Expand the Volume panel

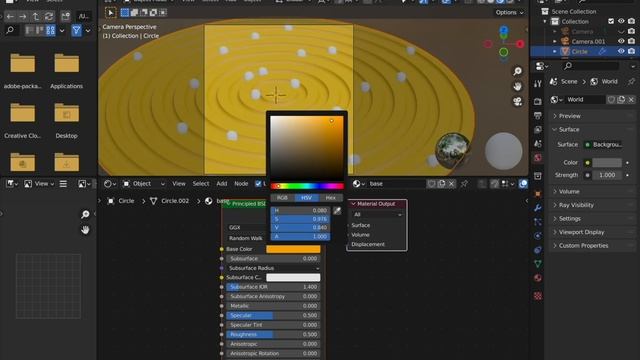tap(592, 191)
